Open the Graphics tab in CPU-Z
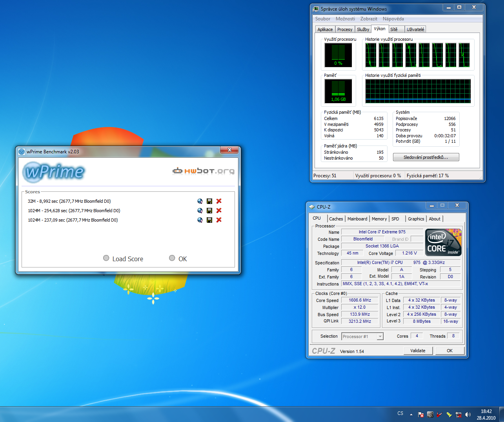The width and height of the screenshot is (504, 422). click(416, 219)
